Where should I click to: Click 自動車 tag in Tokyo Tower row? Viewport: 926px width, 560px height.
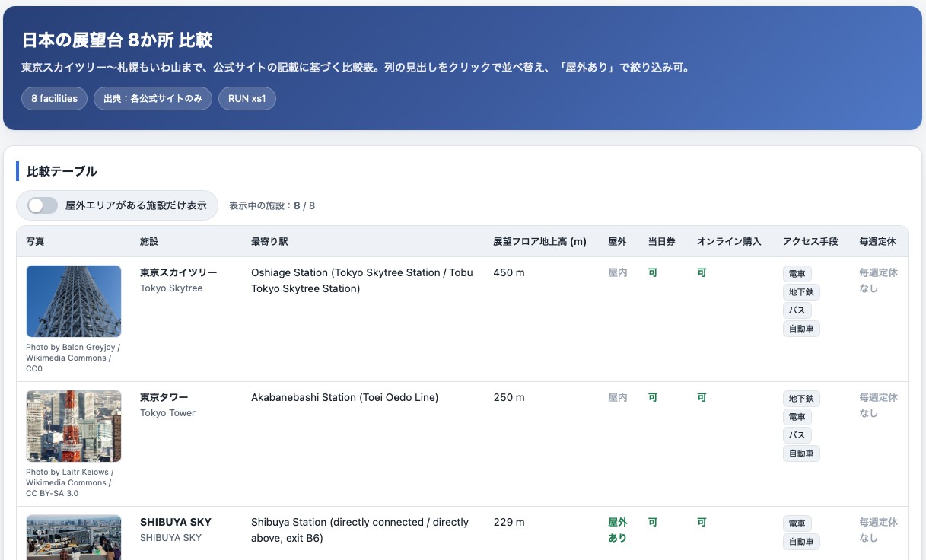(801, 453)
